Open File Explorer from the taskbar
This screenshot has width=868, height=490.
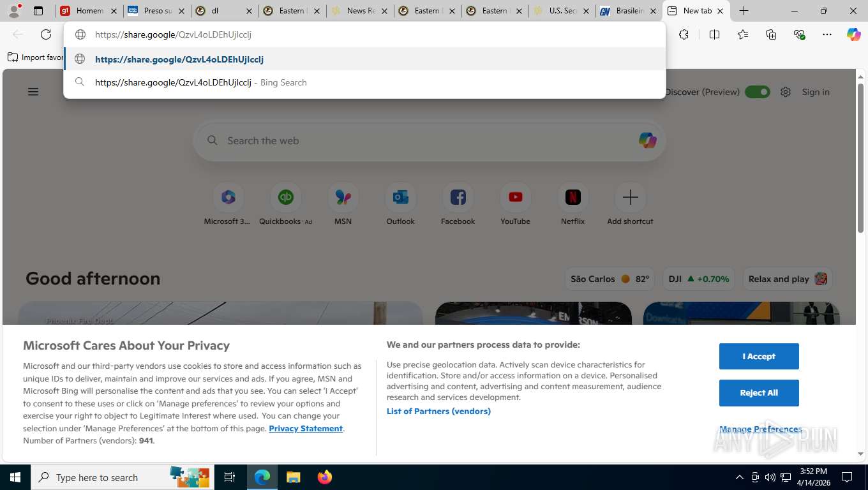(293, 477)
